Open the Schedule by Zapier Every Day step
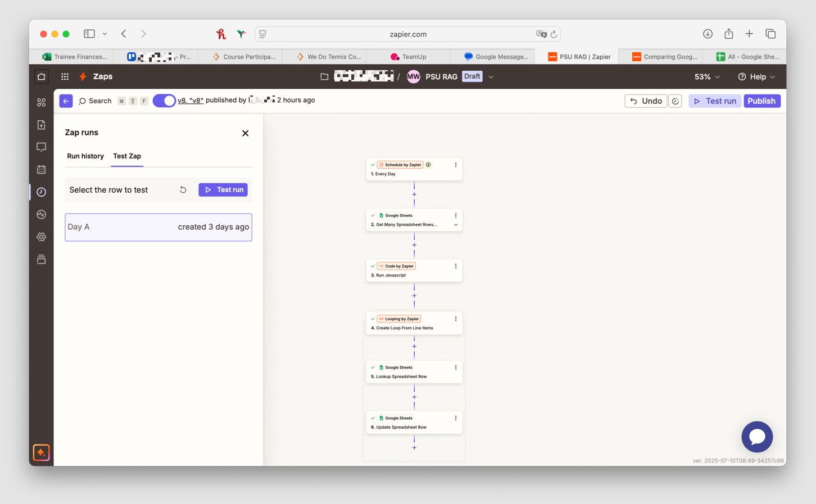The image size is (816, 504). [414, 169]
